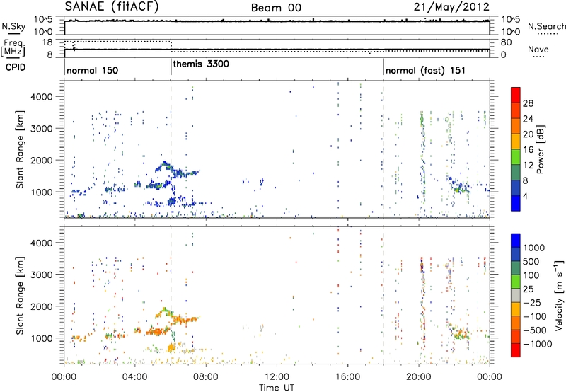This screenshot has height=392, width=566.
Task: Pick the yellow-orange 16–20 dB Power colorbar segment
Action: pyautogui.click(x=516, y=141)
